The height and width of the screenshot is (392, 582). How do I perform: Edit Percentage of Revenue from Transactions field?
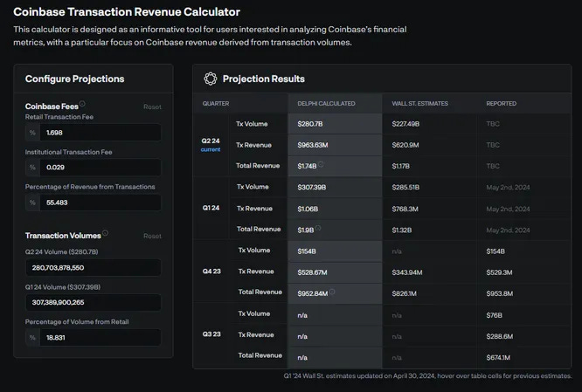tap(94, 203)
